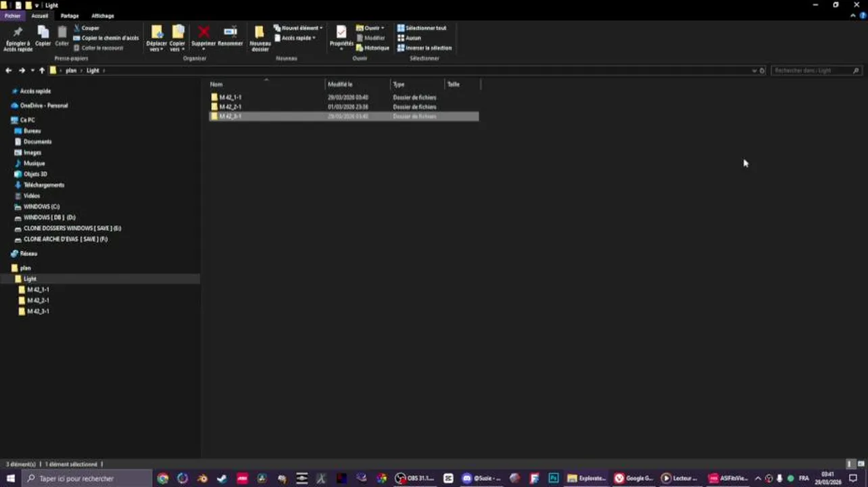Click 'Light' in the address bar
Viewport: 868px width, 487px height.
coord(93,70)
